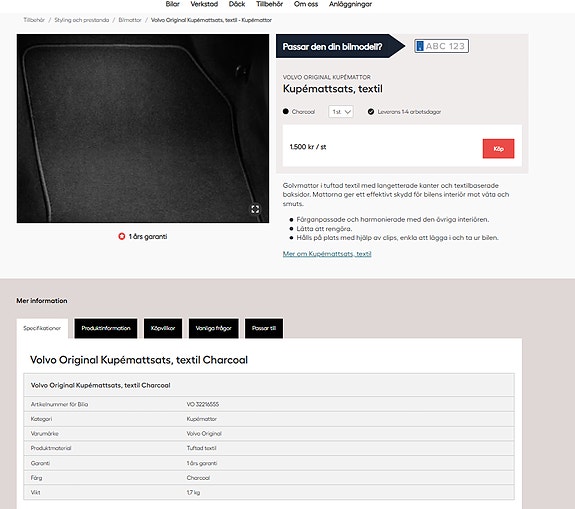Click the Produktmaterial label in the table
Viewport: 575px width, 509px height.
pyautogui.click(x=51, y=448)
